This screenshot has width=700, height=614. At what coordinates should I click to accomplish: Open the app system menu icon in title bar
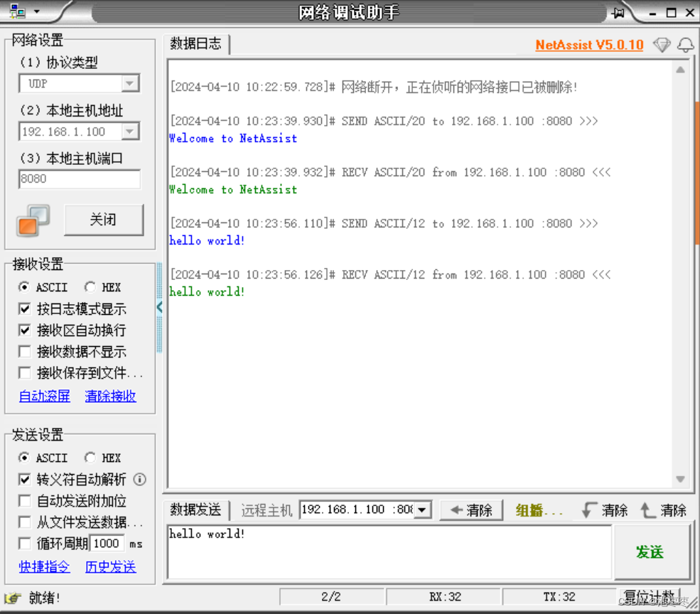click(x=17, y=11)
